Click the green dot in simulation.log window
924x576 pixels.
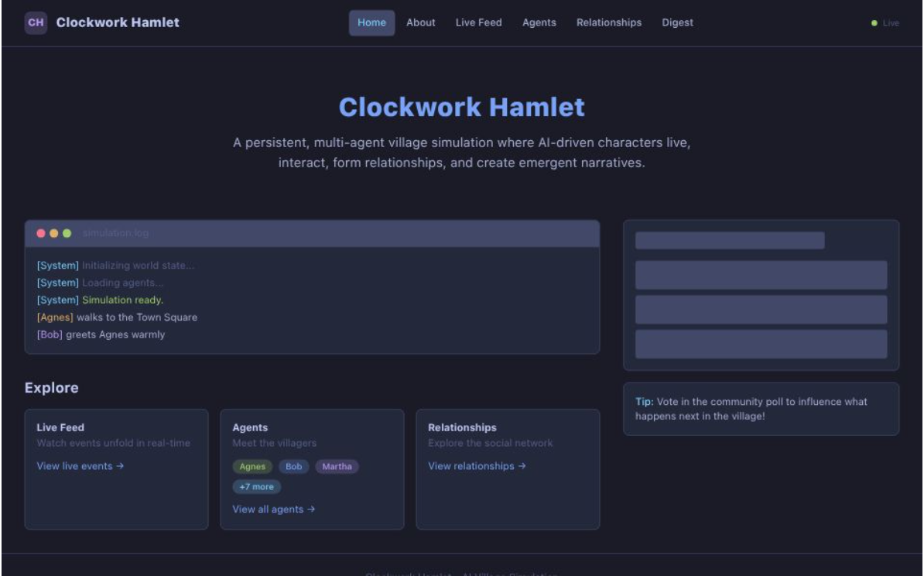(67, 233)
